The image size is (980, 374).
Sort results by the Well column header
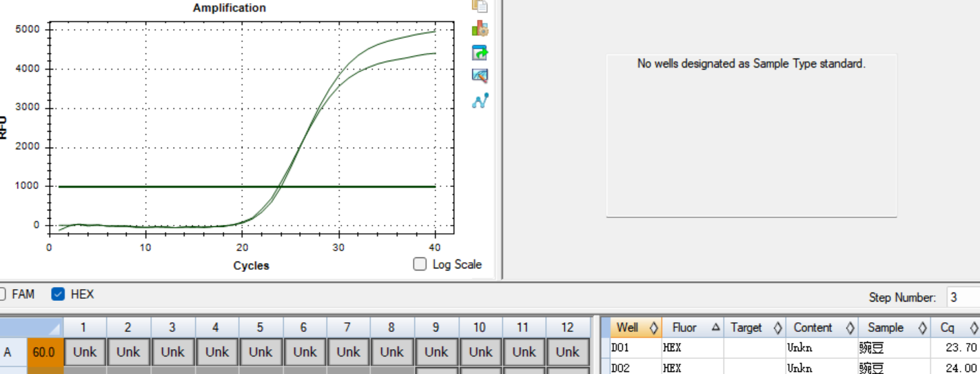pyautogui.click(x=636, y=328)
